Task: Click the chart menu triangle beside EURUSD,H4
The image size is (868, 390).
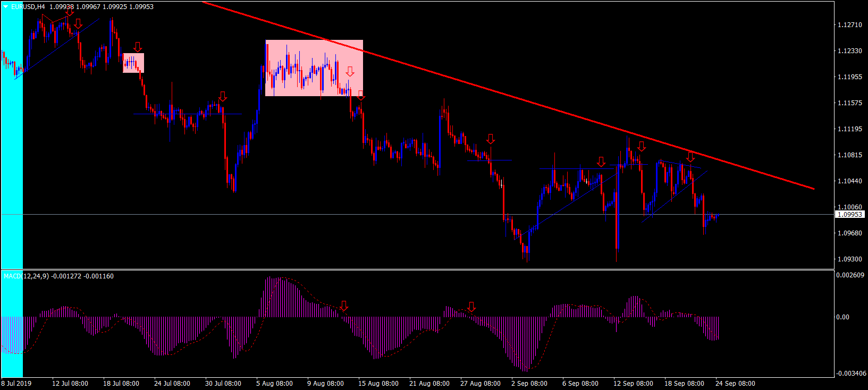Action: tap(6, 7)
